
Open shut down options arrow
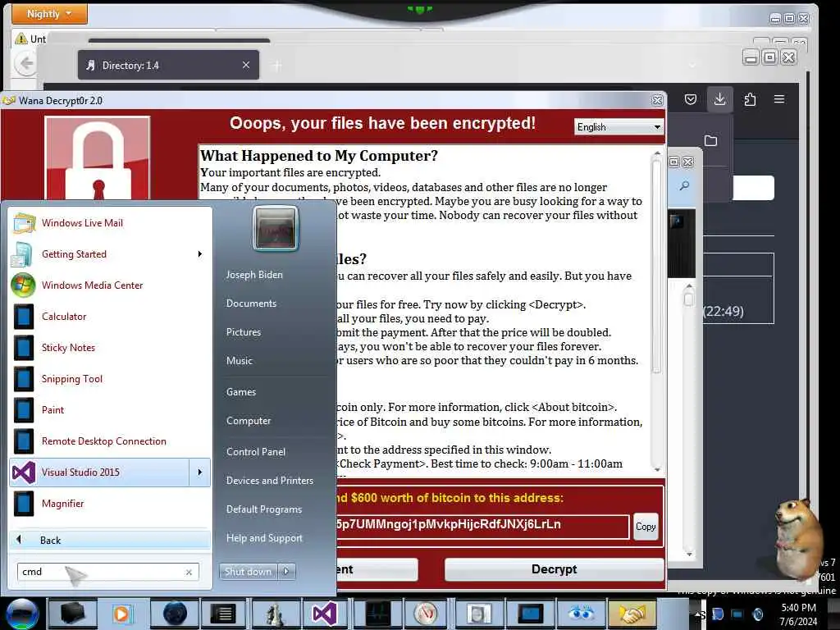coord(286,572)
